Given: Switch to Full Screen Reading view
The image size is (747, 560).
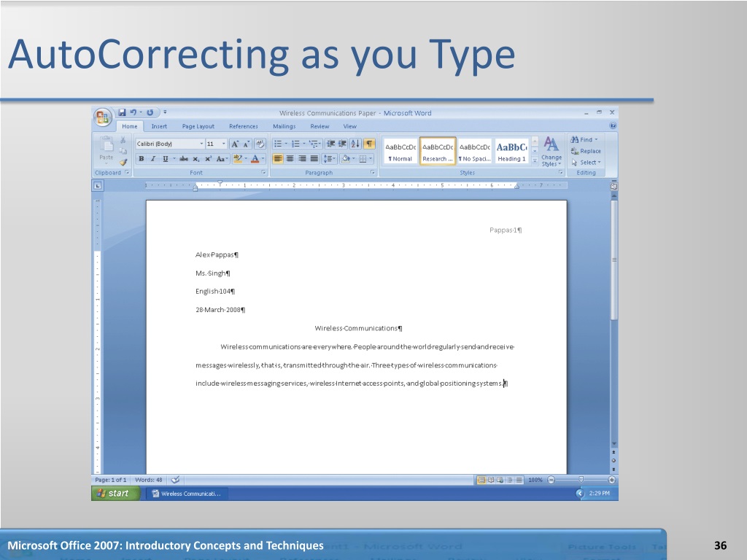Looking at the screenshot, I should coord(491,480).
